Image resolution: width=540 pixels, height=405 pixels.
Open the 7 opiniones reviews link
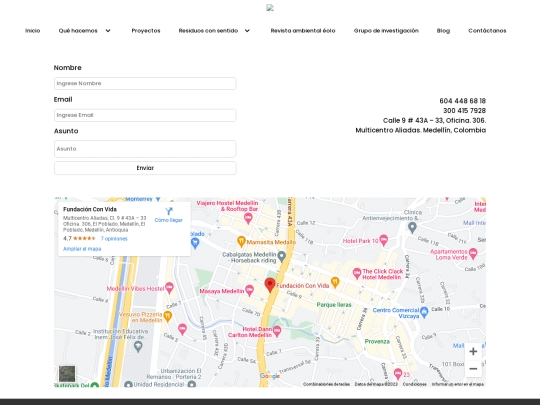tap(114, 239)
